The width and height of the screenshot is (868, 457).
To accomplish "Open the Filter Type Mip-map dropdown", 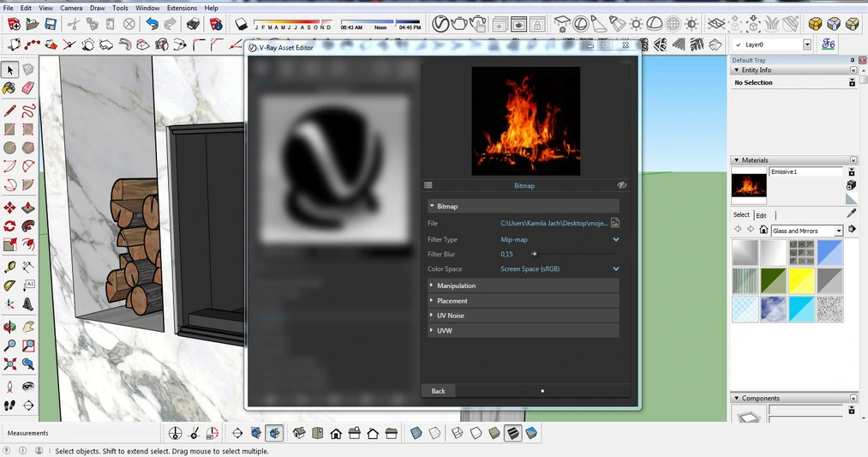I will [560, 239].
